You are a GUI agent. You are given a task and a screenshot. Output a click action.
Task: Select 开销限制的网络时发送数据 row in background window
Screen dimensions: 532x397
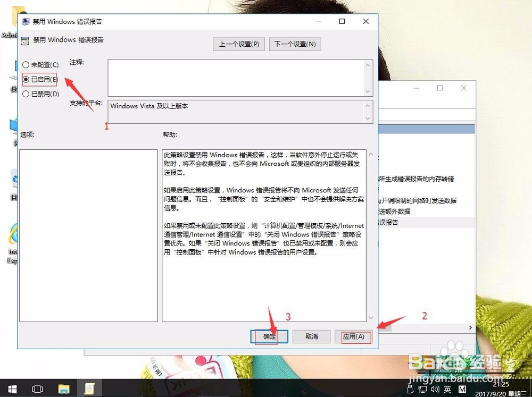[417, 201]
